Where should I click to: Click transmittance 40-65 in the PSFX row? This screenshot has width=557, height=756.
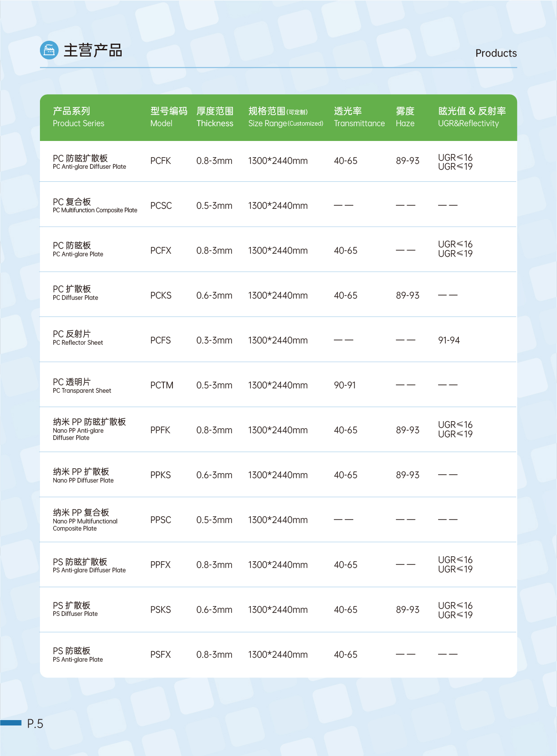[346, 655]
